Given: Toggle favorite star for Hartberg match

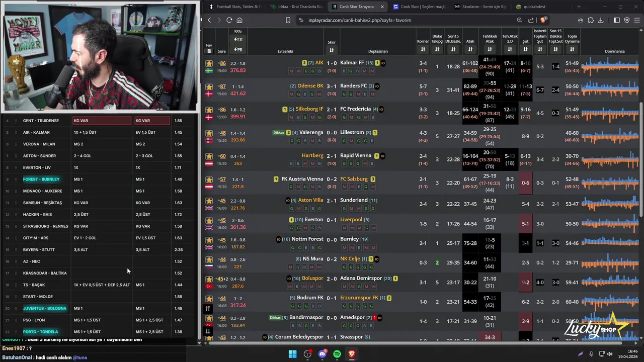Looking at the screenshot, I should pyautogui.click(x=209, y=156).
